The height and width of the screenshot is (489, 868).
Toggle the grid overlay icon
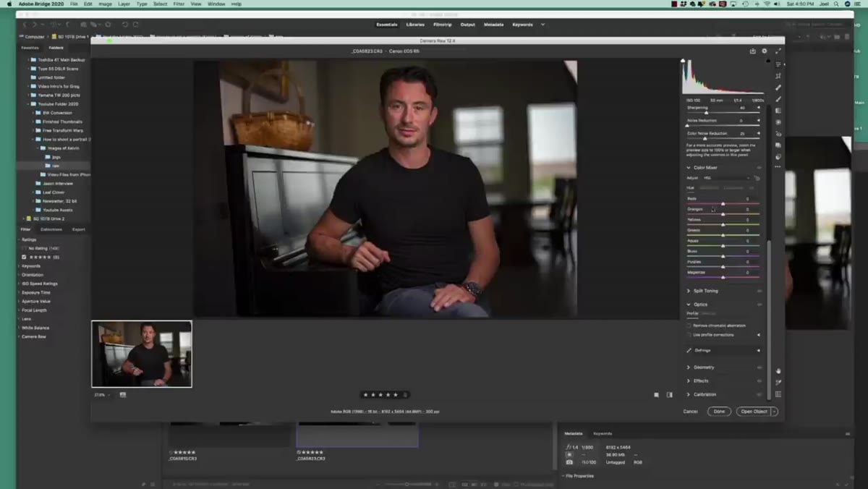point(778,394)
